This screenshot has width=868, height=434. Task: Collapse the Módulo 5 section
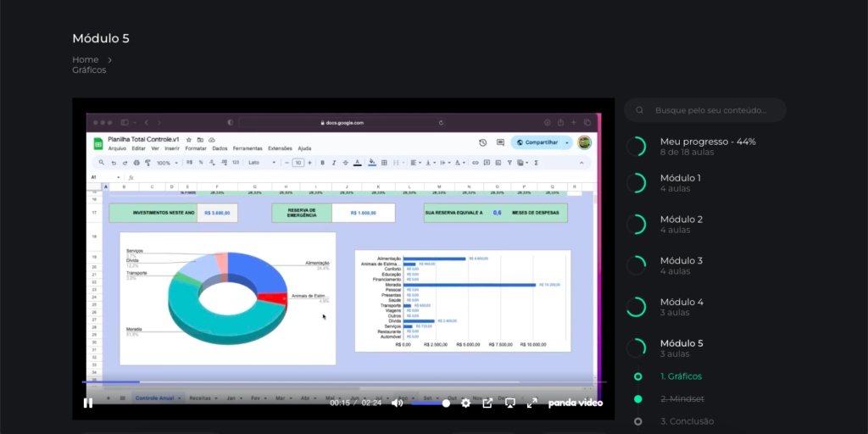(x=681, y=348)
